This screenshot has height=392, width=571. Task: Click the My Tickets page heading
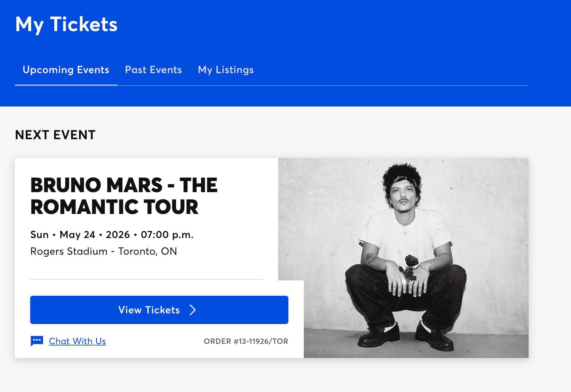(66, 24)
